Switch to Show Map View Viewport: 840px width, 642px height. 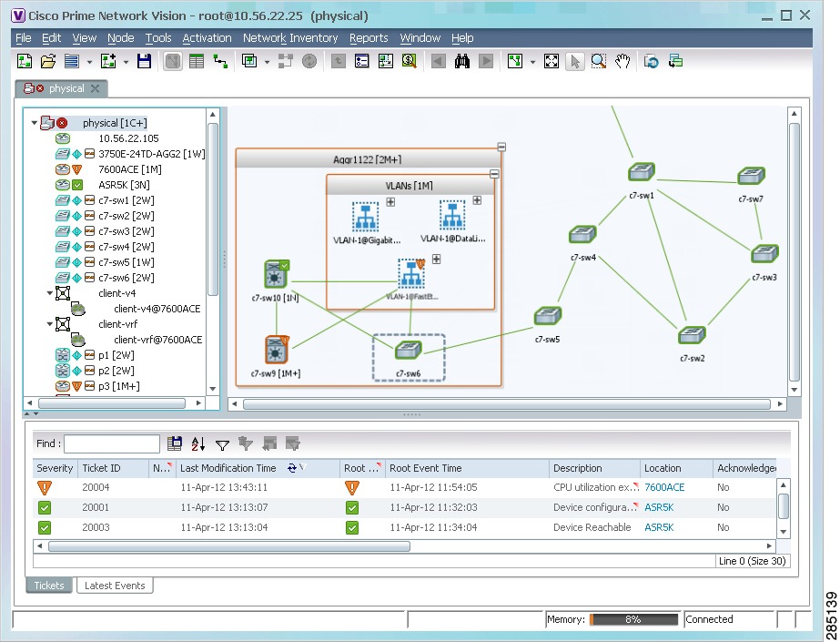point(172,61)
